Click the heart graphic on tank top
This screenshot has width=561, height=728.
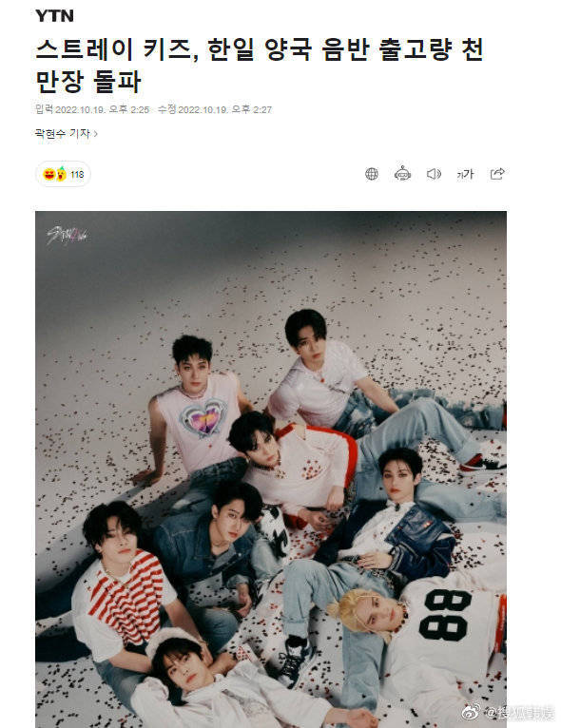(203, 417)
